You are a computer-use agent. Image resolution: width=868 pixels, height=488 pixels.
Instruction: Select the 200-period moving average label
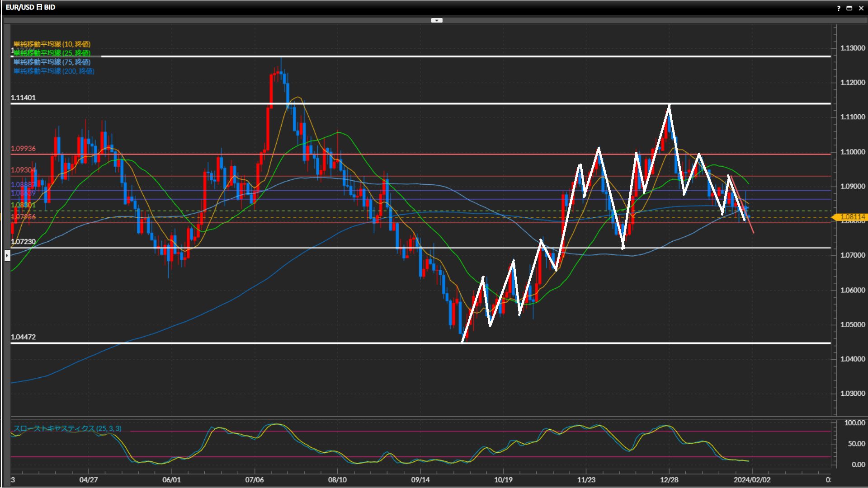54,71
